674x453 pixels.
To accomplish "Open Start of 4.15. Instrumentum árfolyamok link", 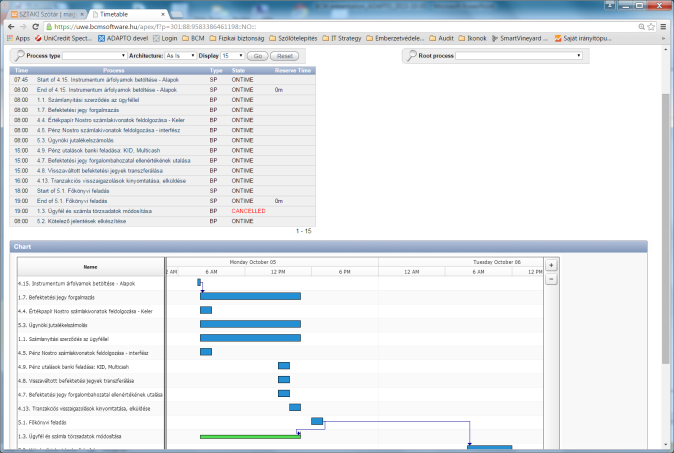I will coord(107,80).
